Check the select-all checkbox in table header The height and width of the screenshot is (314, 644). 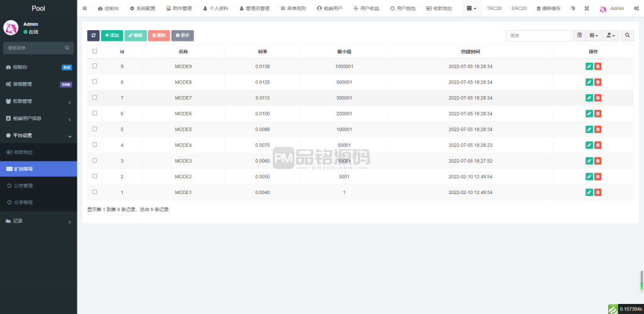point(95,51)
